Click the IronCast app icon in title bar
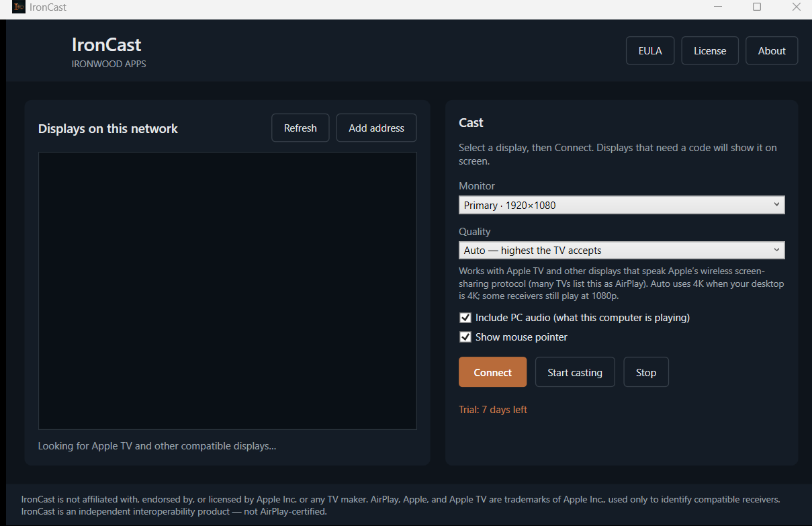Viewport: 812px width, 526px height. (18, 7)
